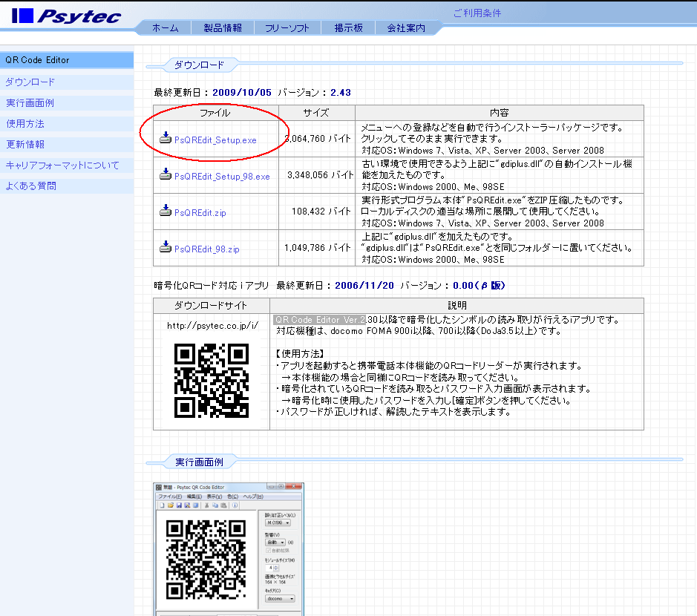Click the text クリックしてそのまま実行できます。
Image resolution: width=697 pixels, height=616 pixels.
(x=432, y=139)
